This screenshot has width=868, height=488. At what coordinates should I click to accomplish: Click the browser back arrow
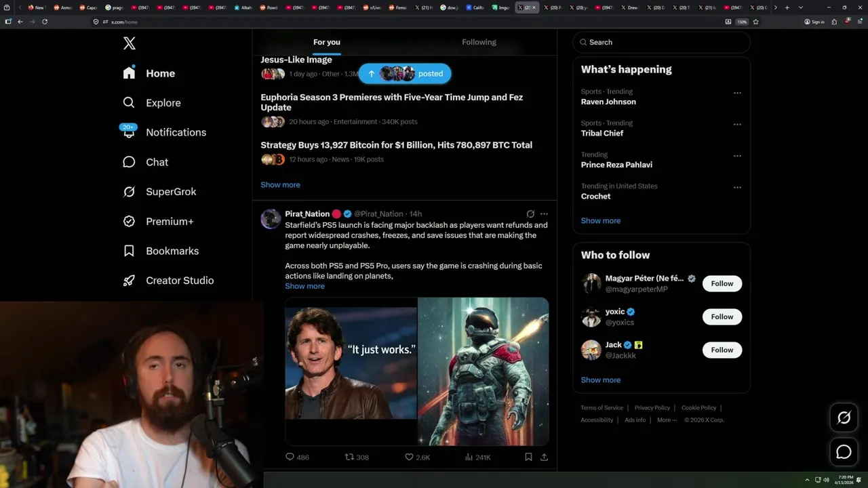[x=20, y=22]
